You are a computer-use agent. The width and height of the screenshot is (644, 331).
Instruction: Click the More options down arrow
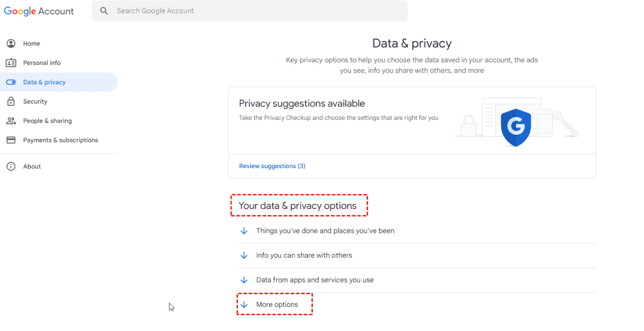click(244, 305)
